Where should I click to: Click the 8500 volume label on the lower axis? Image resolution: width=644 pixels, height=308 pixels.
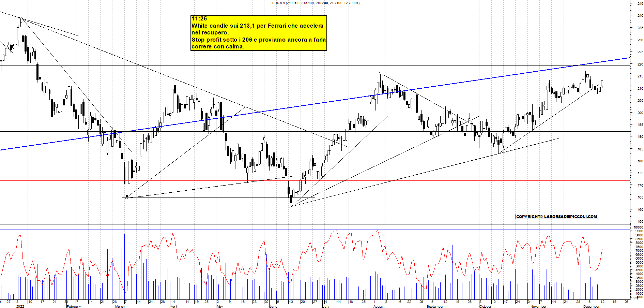pyautogui.click(x=640, y=239)
